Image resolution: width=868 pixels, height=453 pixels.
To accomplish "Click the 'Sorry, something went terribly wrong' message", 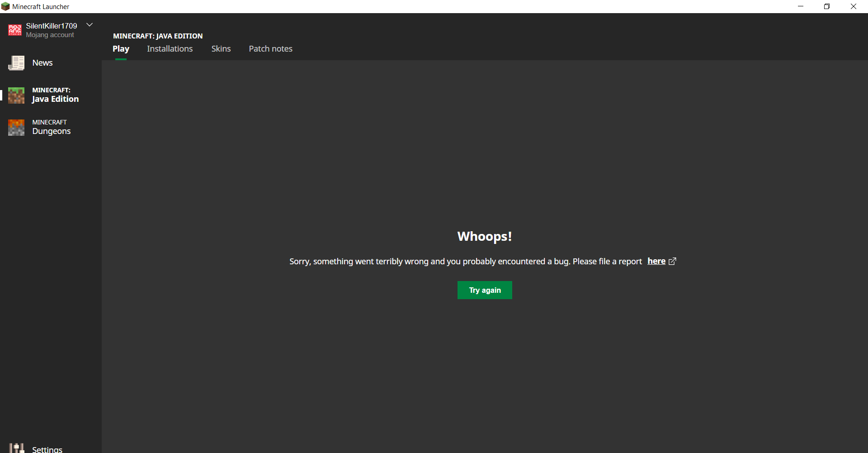I will tap(466, 262).
